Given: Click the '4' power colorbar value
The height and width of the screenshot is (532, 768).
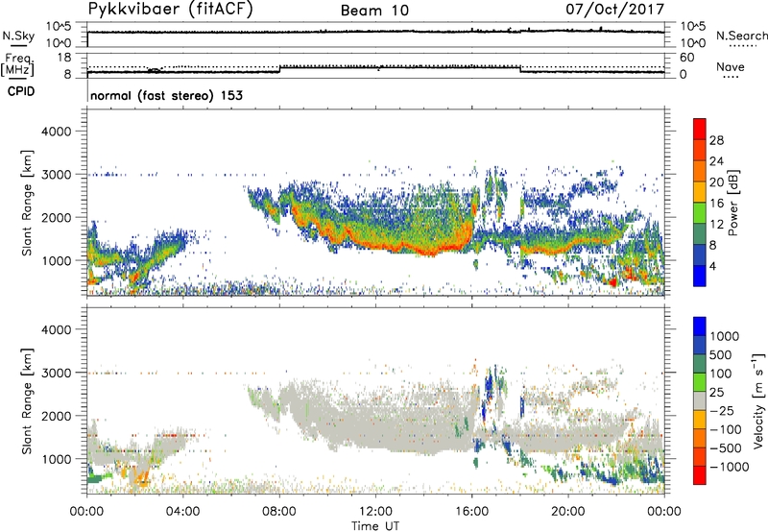Looking at the screenshot, I should click(x=713, y=266).
